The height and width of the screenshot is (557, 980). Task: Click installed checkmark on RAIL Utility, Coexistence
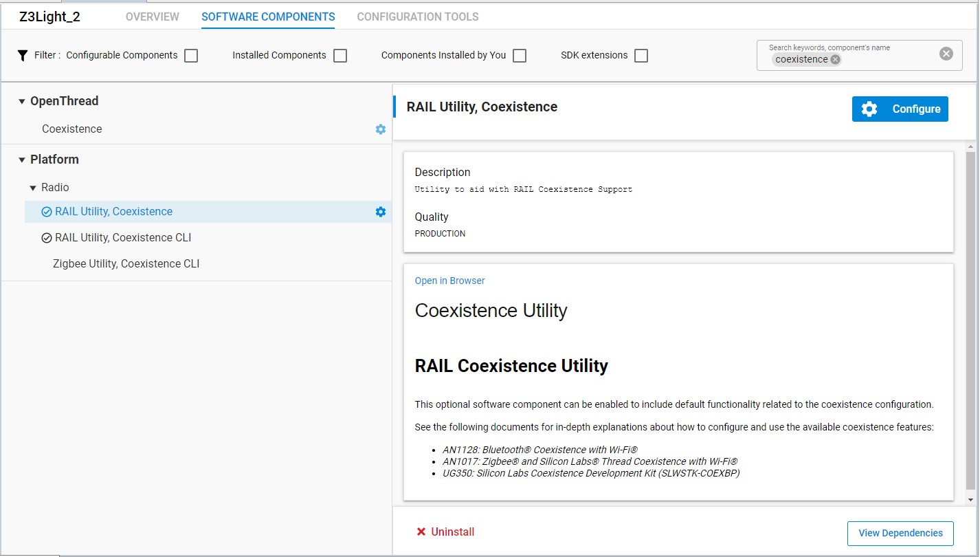click(x=47, y=212)
